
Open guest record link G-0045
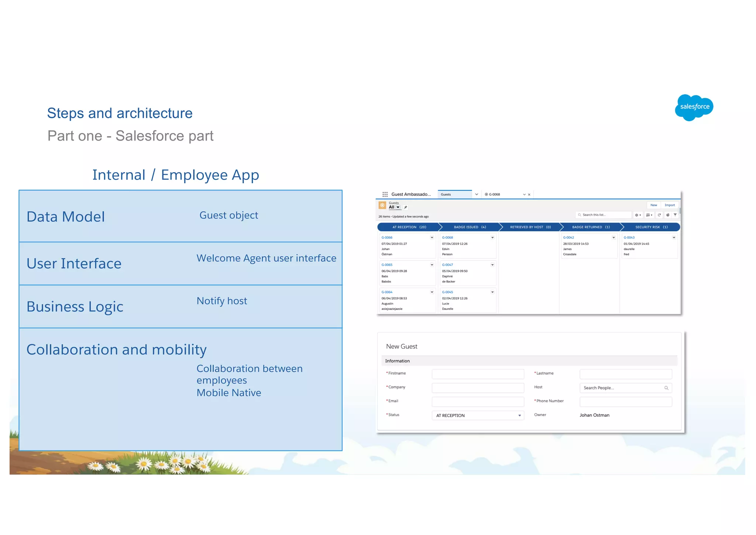447,292
